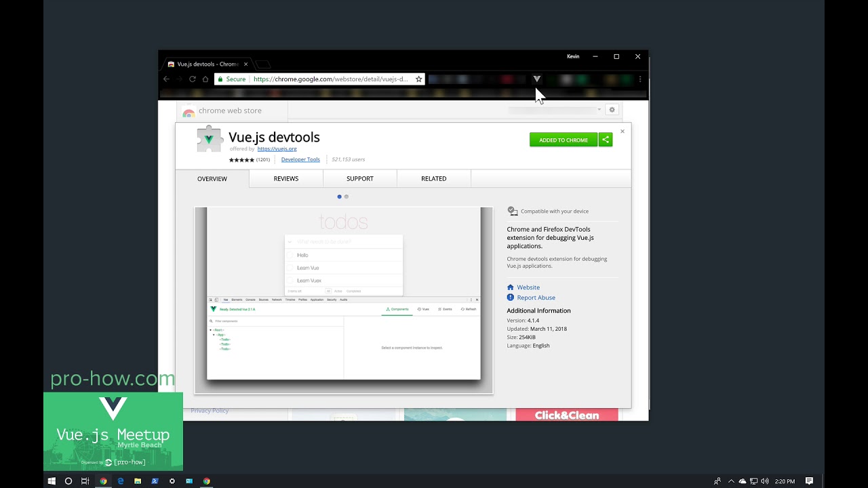Click the address bar URL
Image resolution: width=868 pixels, height=488 pixels.
(x=331, y=79)
